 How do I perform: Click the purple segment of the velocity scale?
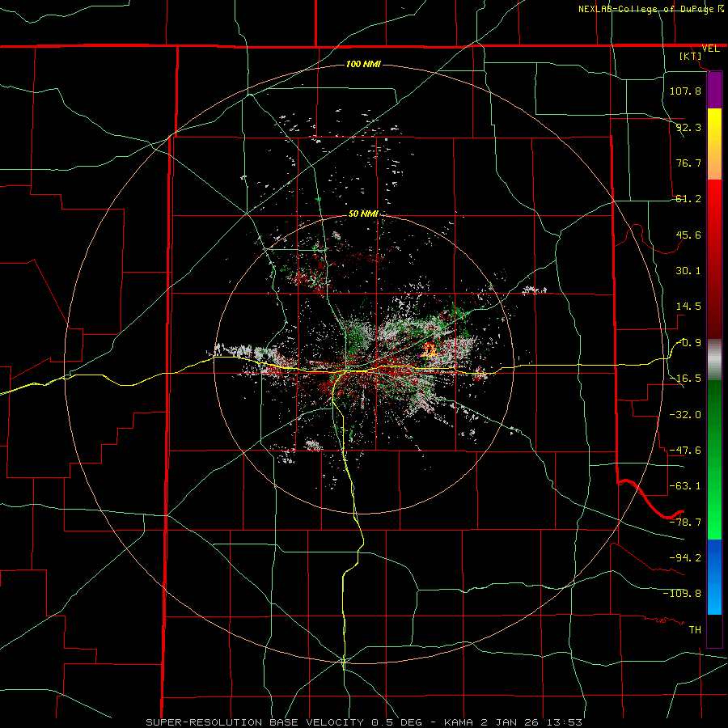click(x=714, y=91)
